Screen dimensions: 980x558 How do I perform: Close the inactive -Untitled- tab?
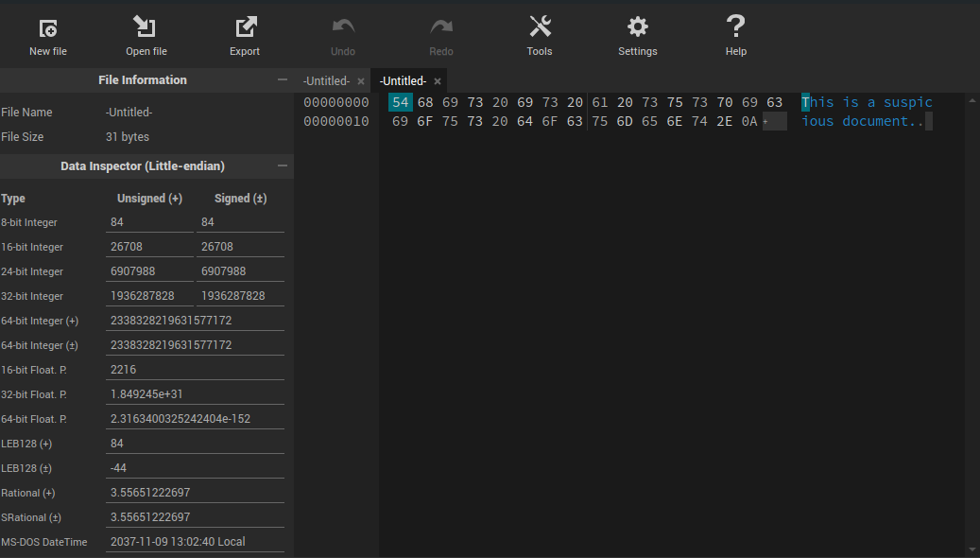pos(360,80)
